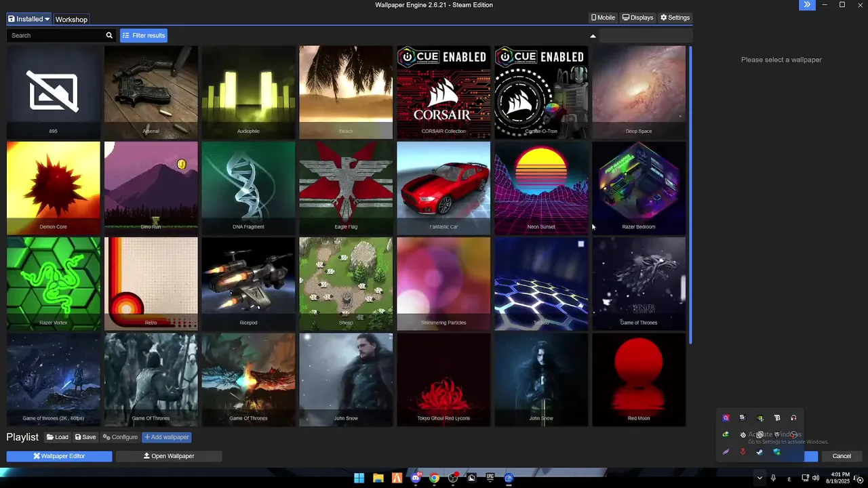868x488 pixels.
Task: Configure the playlist
Action: pyautogui.click(x=120, y=437)
